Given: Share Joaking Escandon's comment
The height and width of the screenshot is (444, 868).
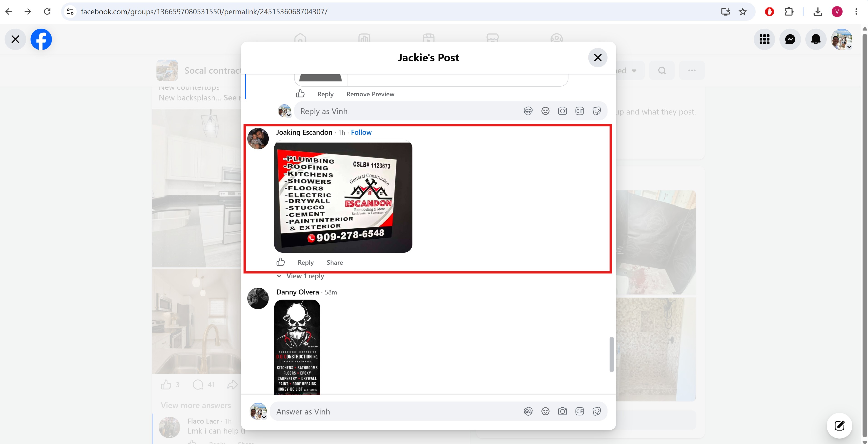Looking at the screenshot, I should click(x=335, y=262).
